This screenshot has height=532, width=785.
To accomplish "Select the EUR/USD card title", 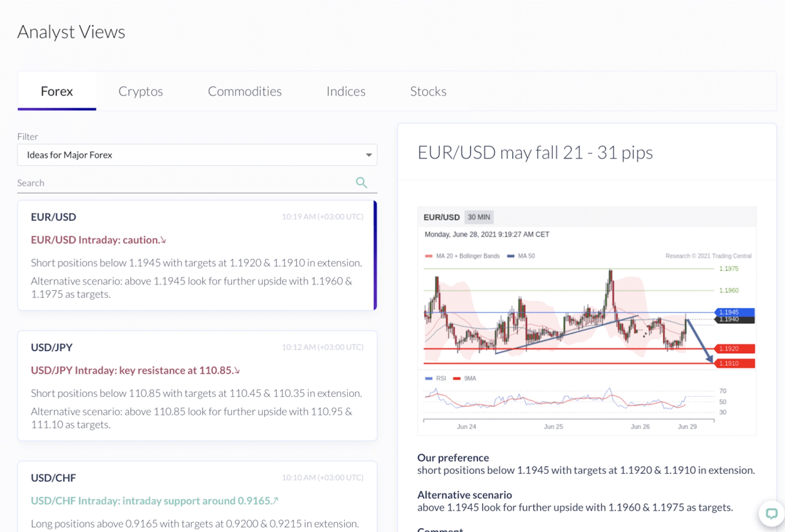I will point(53,217).
